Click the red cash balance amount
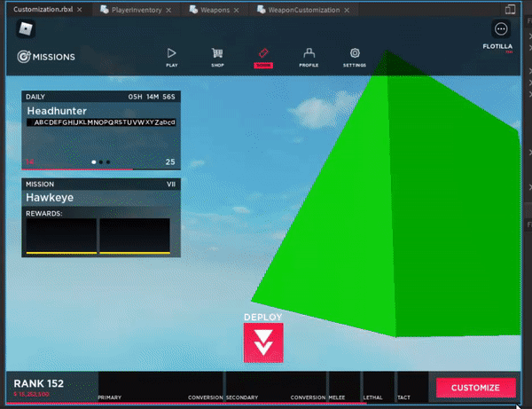The width and height of the screenshot is (532, 409). tap(32, 394)
